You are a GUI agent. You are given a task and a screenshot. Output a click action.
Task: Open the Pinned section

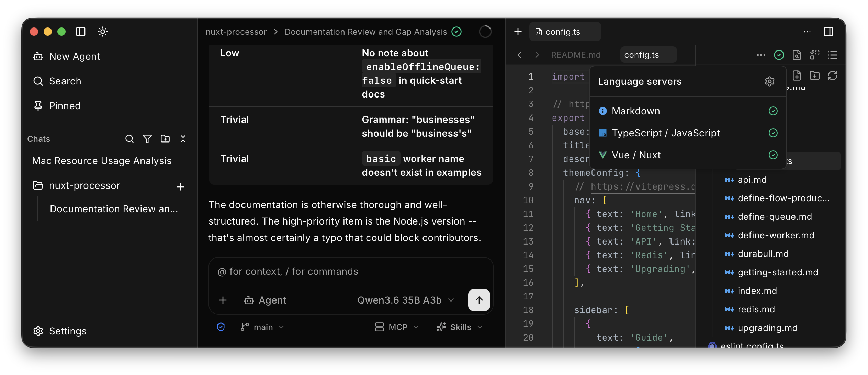tap(57, 106)
